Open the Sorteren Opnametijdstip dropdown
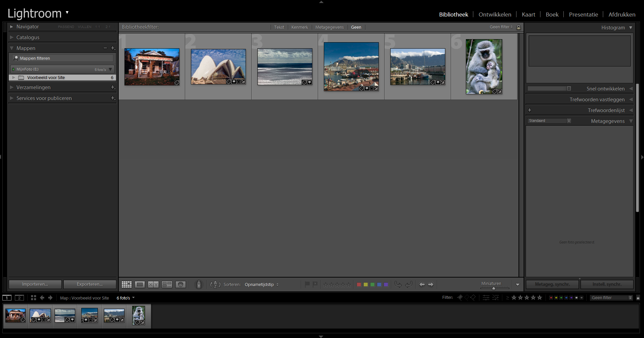644x338 pixels. (x=261, y=285)
